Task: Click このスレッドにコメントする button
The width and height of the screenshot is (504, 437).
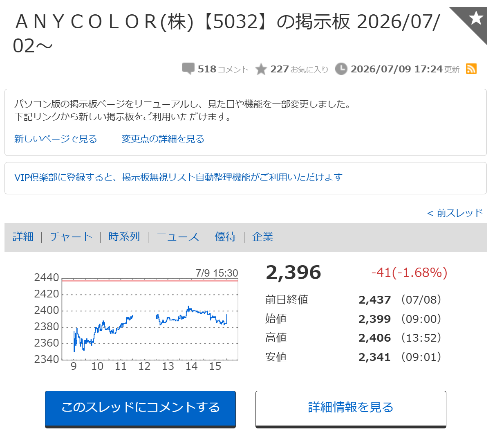Action: point(140,409)
